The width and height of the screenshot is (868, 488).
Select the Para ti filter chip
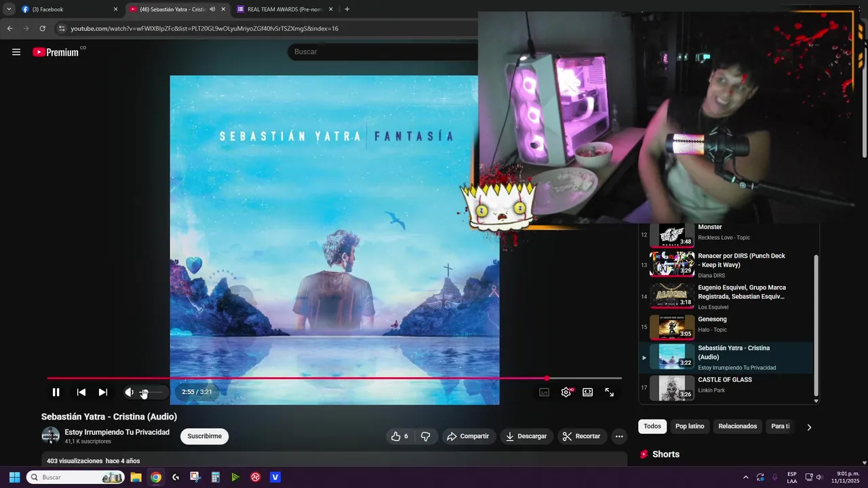[x=781, y=426]
